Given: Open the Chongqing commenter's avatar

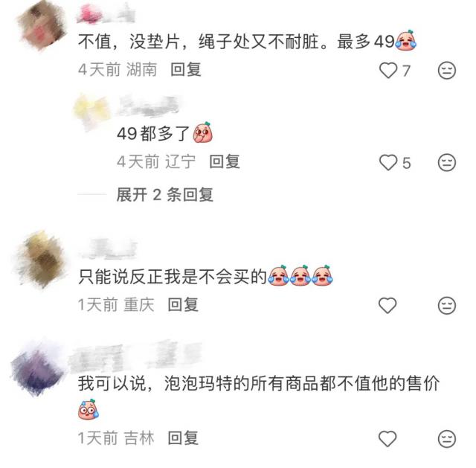Looking at the screenshot, I should (x=42, y=260).
